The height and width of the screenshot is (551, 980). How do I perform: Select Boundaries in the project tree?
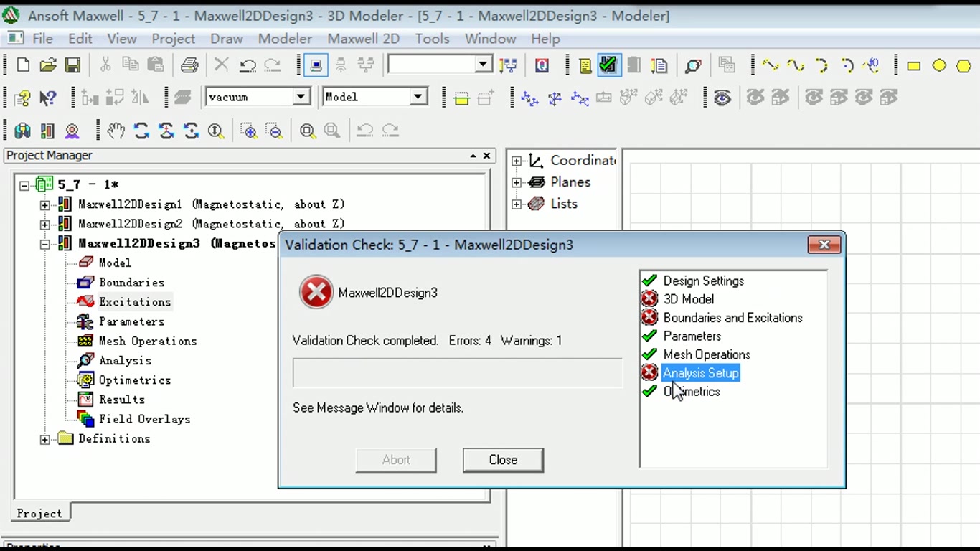131,283
